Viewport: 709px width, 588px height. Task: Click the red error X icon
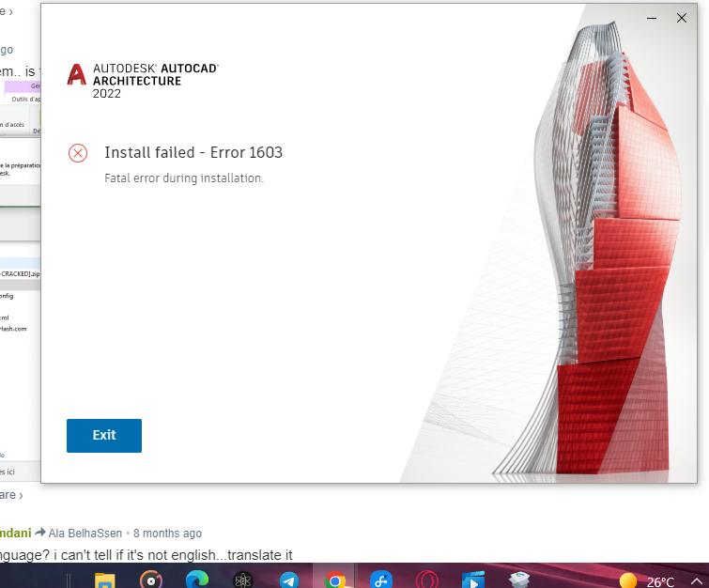[78, 153]
